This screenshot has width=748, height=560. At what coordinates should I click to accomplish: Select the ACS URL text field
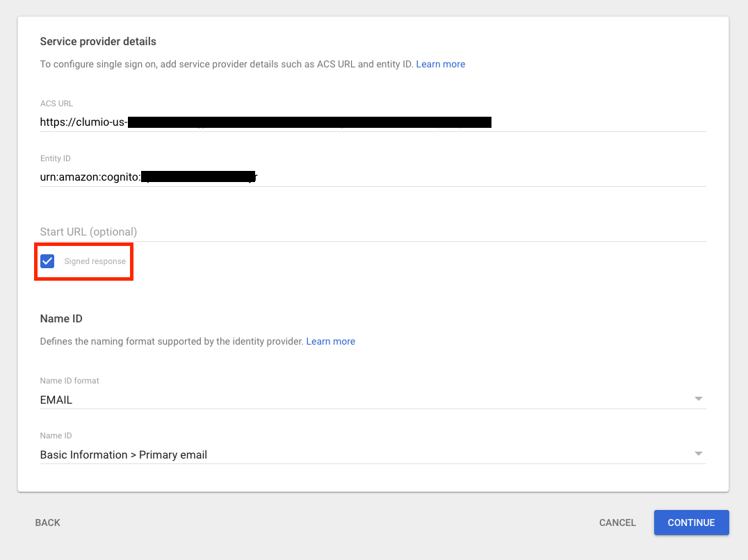[278, 122]
